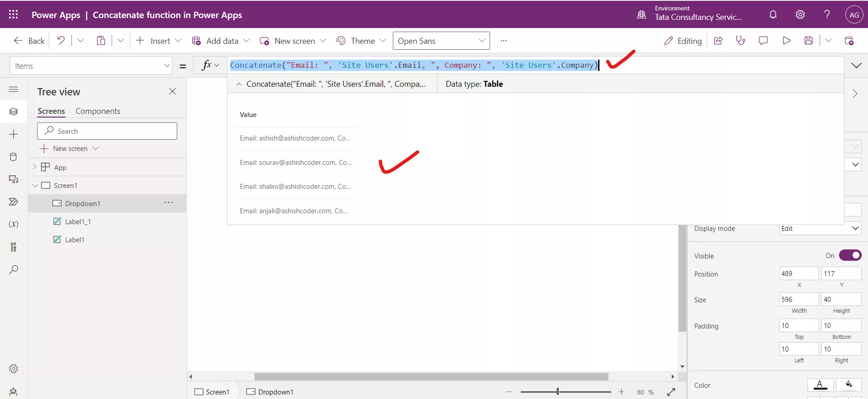Open the font color picker
The height and width of the screenshot is (399, 868).
[820, 385]
